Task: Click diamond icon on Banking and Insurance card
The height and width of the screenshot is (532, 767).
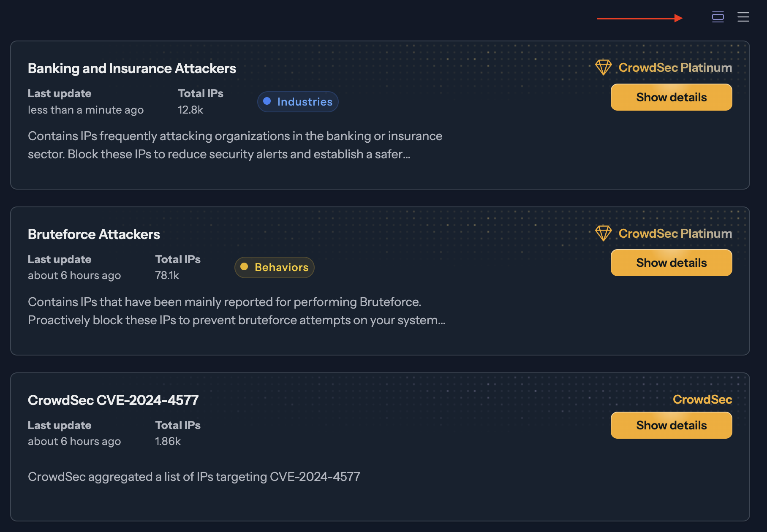Action: coord(603,68)
